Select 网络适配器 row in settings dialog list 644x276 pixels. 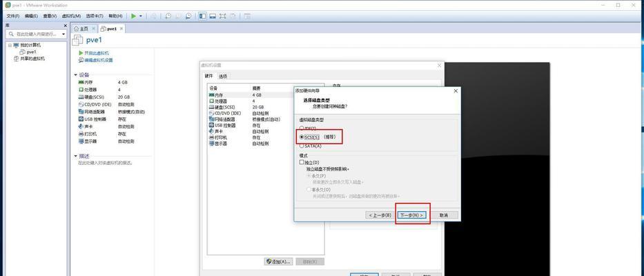(x=251, y=119)
